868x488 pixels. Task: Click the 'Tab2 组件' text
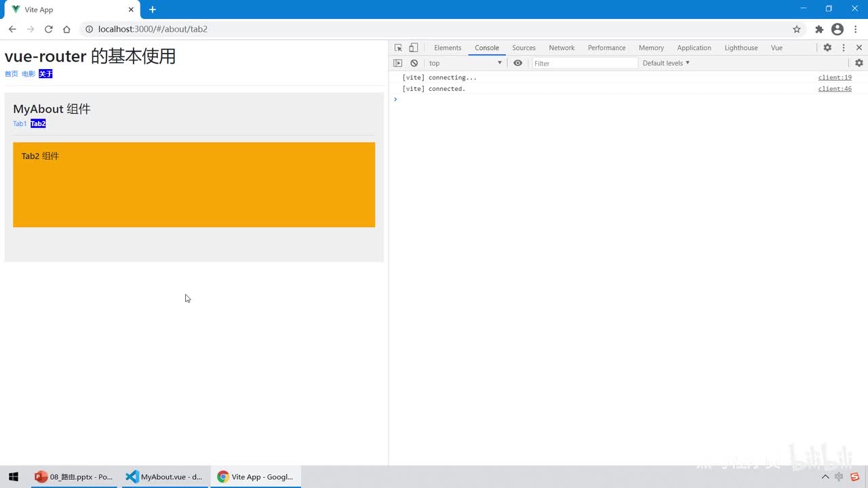[40, 156]
